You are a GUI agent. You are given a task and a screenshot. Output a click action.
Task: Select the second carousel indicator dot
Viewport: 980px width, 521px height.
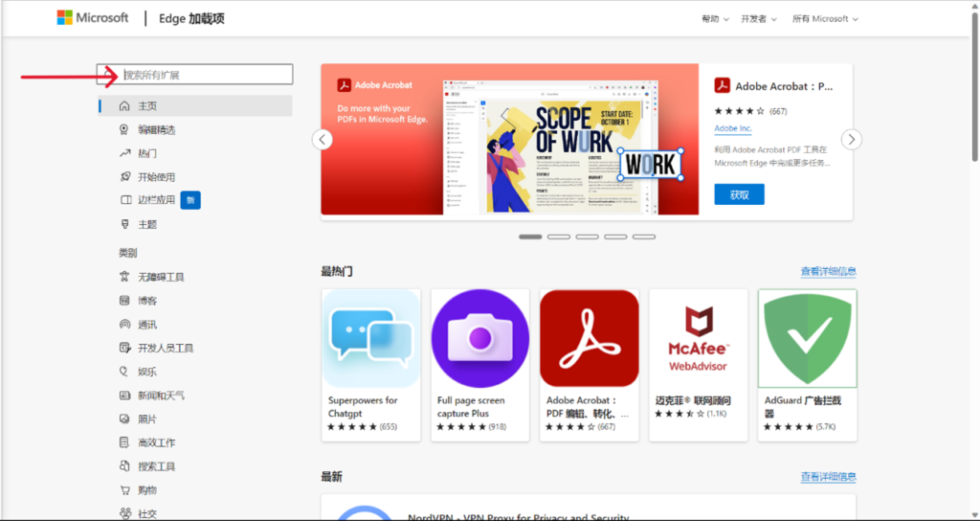click(559, 238)
